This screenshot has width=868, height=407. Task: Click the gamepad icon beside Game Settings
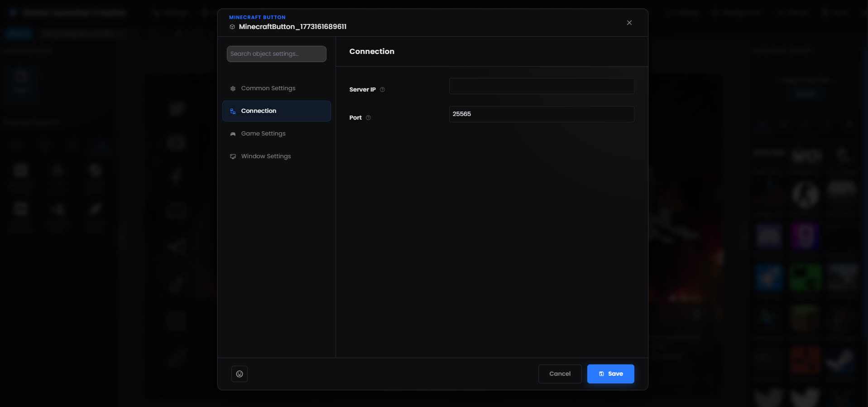(x=233, y=134)
